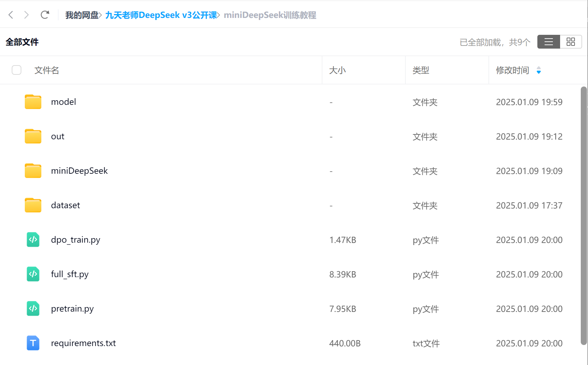Click the file name out

click(58, 136)
